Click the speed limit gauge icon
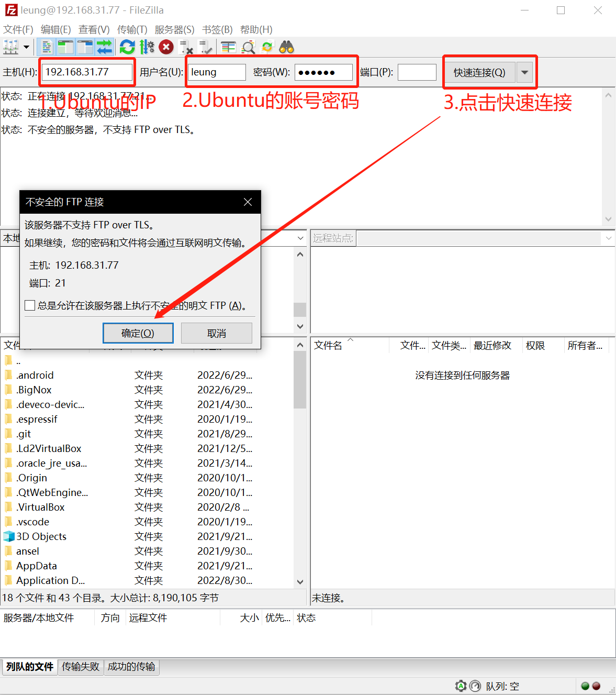 [x=475, y=686]
